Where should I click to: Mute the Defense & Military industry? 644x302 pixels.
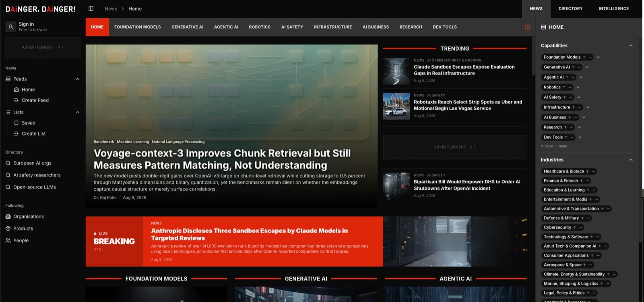click(588, 218)
